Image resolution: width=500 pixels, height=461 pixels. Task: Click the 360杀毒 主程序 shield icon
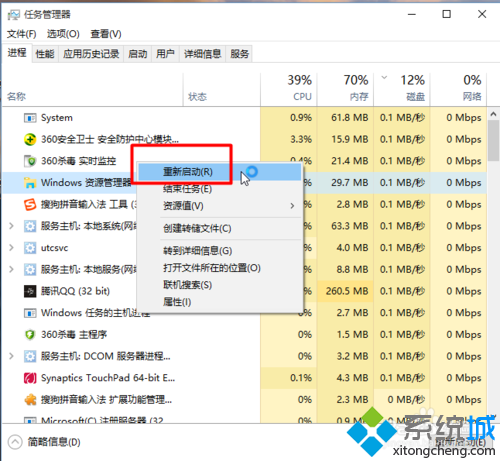click(30, 335)
